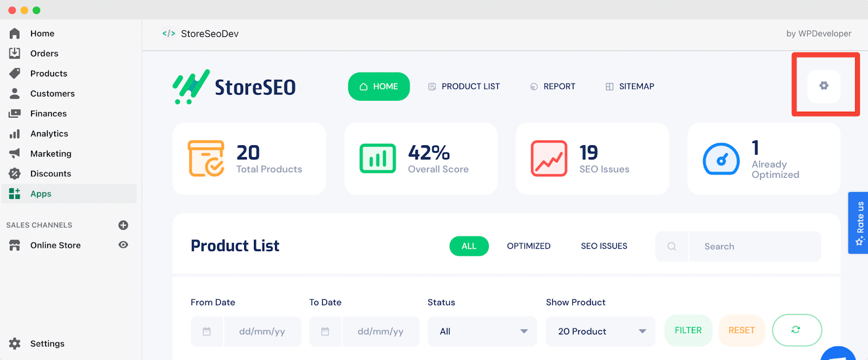
Task: Open the SITEMAP tab
Action: (630, 86)
